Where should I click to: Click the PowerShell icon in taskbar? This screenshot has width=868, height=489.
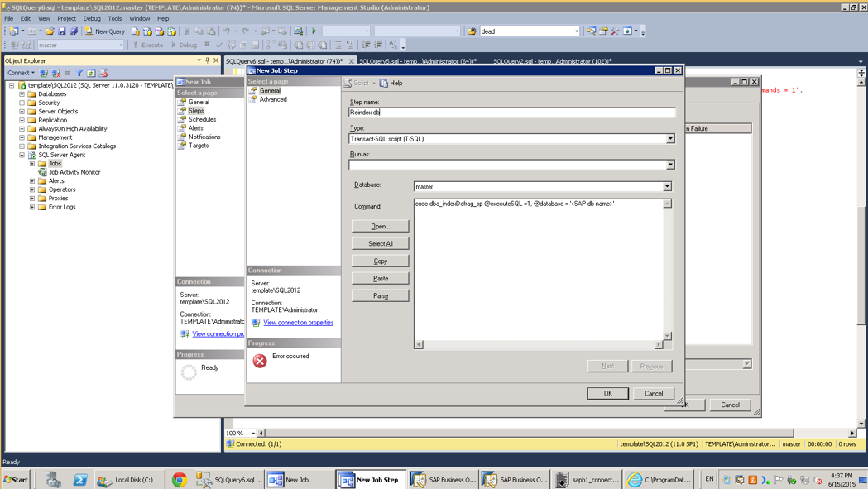pos(80,480)
